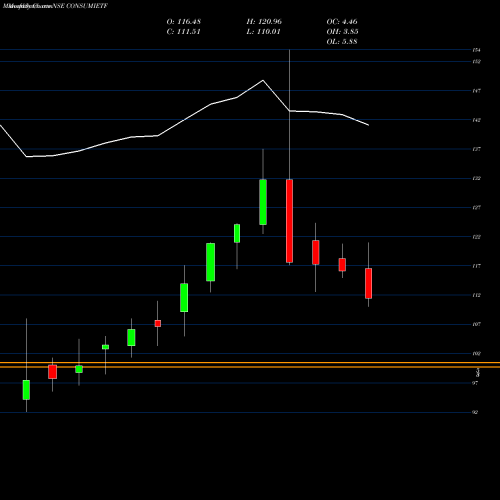
Task: Click the 154 price axis label
Action: [x=476, y=50]
